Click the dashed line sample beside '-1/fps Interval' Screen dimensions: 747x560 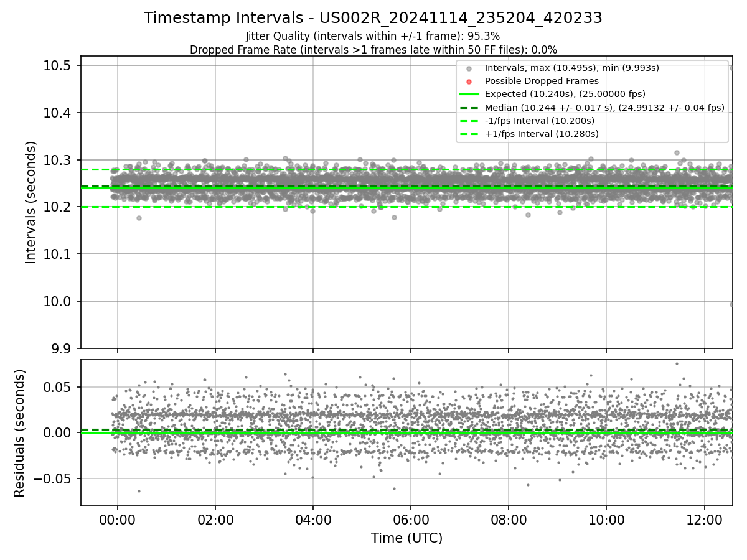(x=469, y=121)
